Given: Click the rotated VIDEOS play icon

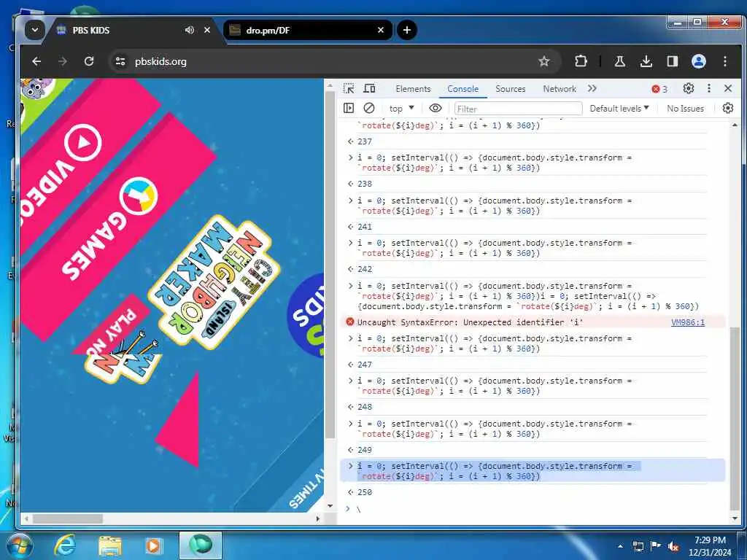Looking at the screenshot, I should point(83,142).
